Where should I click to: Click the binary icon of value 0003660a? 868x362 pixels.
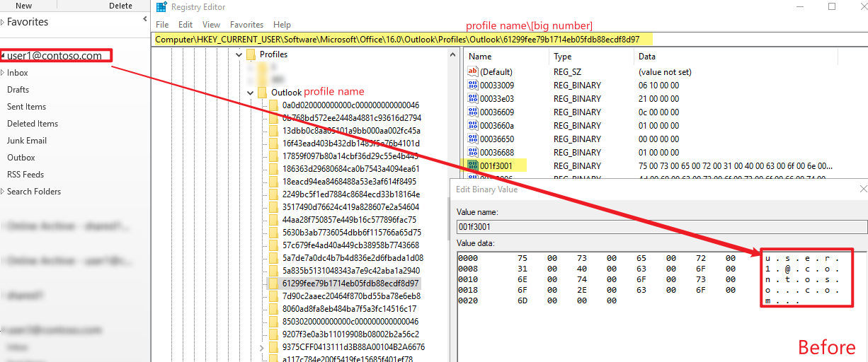pos(473,125)
